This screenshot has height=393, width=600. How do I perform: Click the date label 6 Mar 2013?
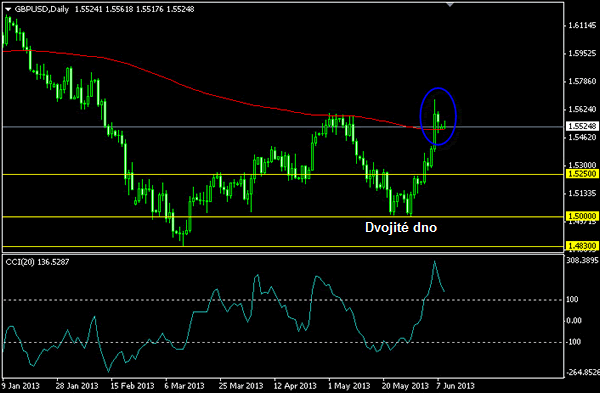coord(184,386)
